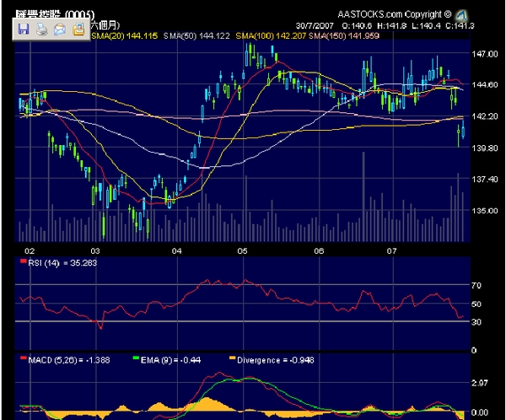
Task: Click the RSI (14) = 35.283 label
Action: (x=62, y=263)
